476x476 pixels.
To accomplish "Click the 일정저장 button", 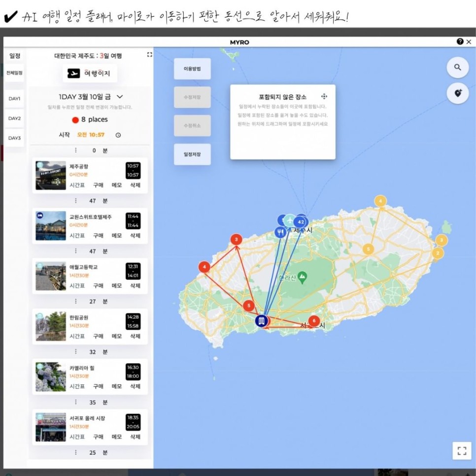I will [192, 154].
